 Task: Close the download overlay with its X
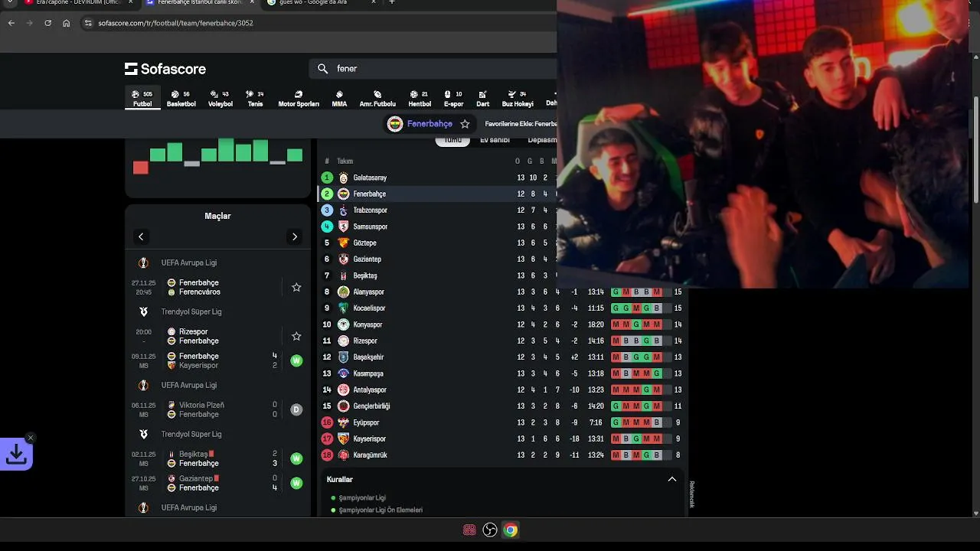30,438
